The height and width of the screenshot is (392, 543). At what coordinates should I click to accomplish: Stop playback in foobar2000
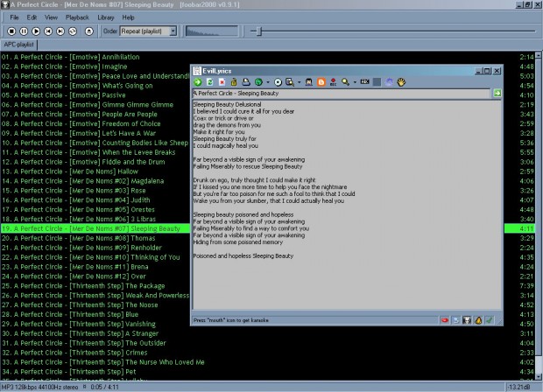[x=11, y=31]
